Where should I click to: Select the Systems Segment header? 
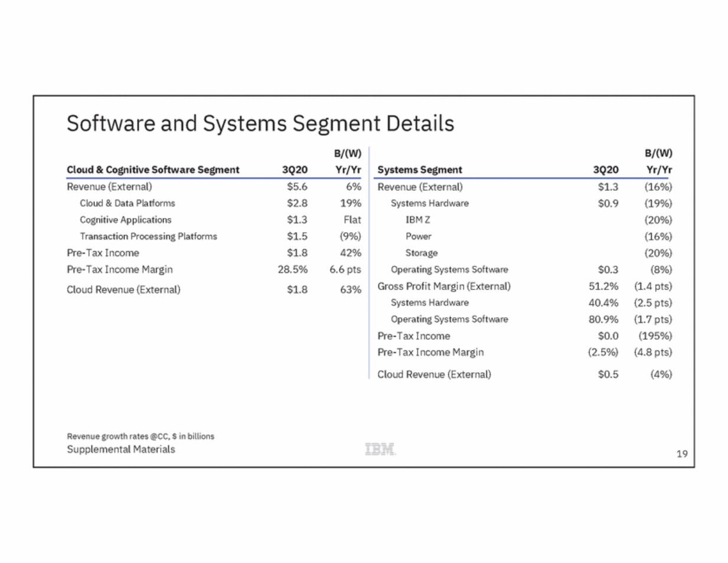(420, 170)
